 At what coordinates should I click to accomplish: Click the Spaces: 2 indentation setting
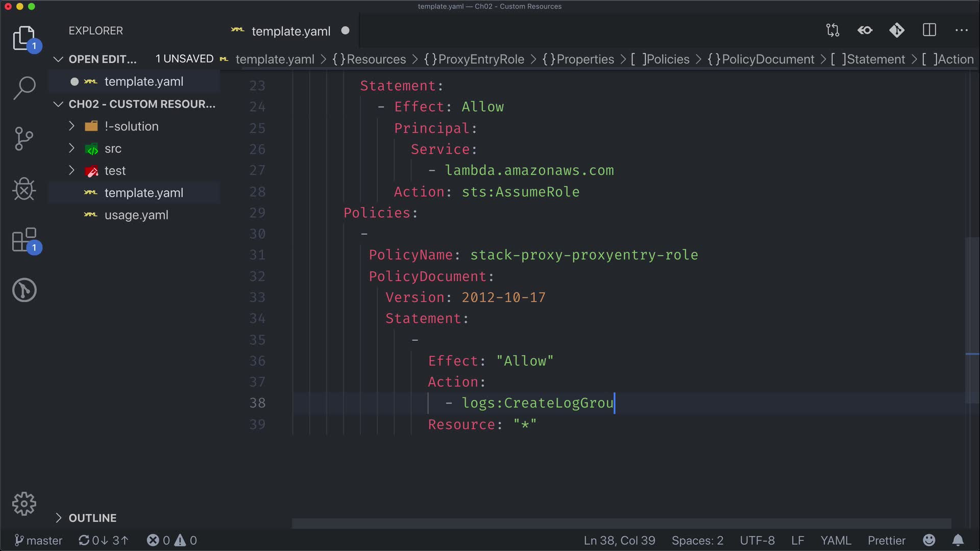[x=697, y=540]
